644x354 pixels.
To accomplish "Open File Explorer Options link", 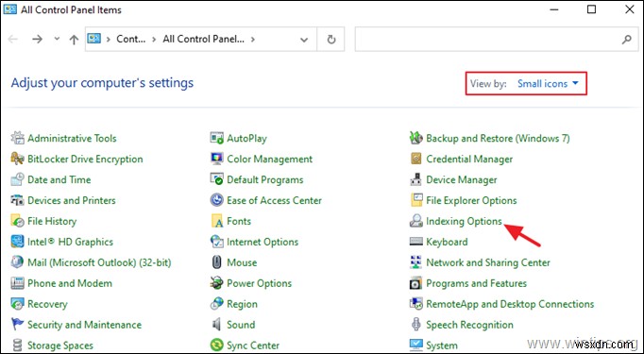I will click(471, 200).
